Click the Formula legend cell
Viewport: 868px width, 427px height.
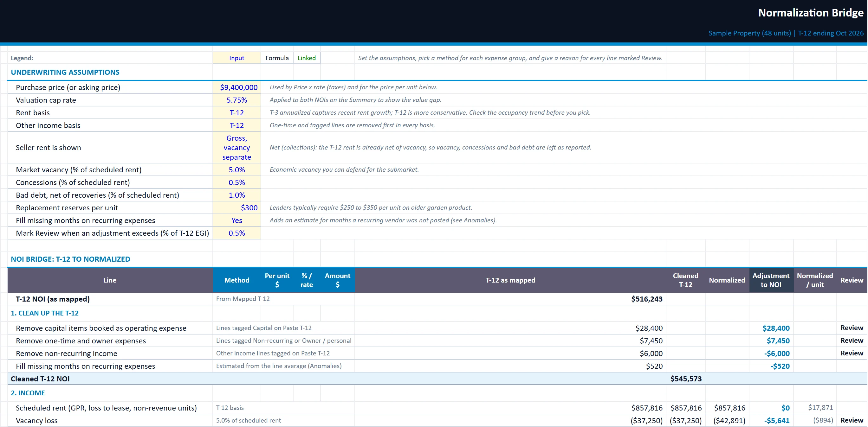point(277,58)
